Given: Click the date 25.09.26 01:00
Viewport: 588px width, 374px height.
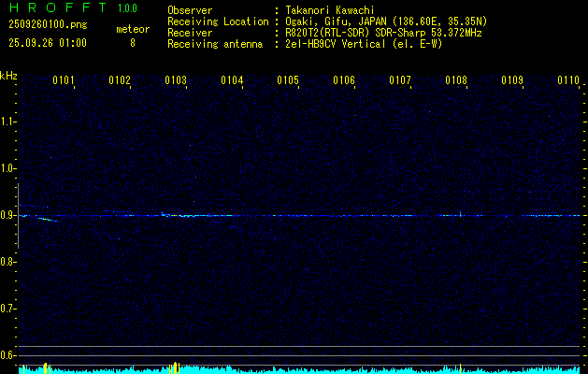Looking at the screenshot, I should (x=48, y=43).
